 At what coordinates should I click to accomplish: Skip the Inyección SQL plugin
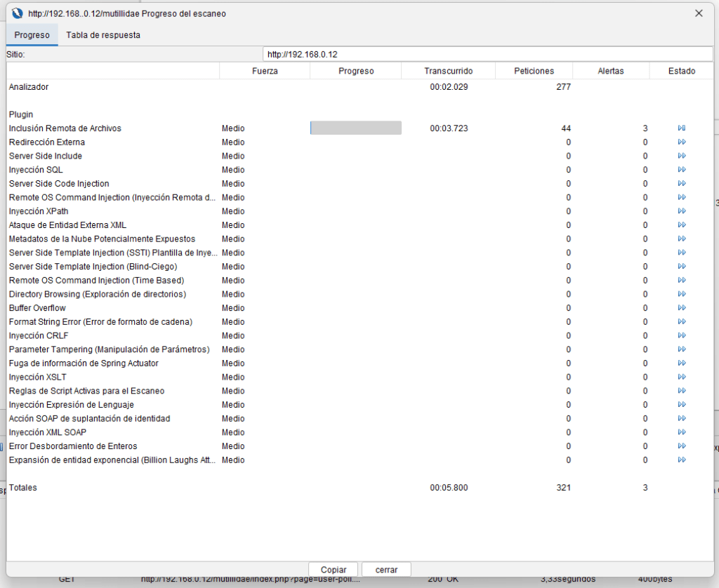(681, 170)
